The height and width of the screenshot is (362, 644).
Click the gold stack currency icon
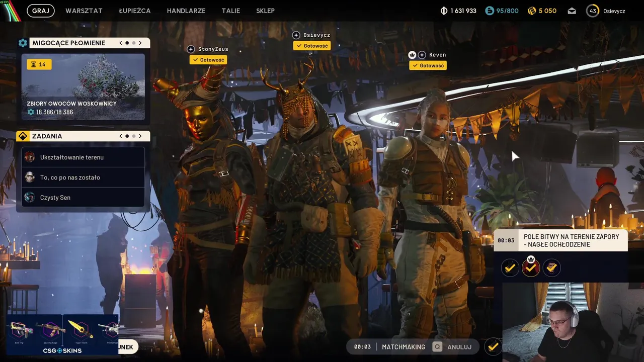click(532, 11)
